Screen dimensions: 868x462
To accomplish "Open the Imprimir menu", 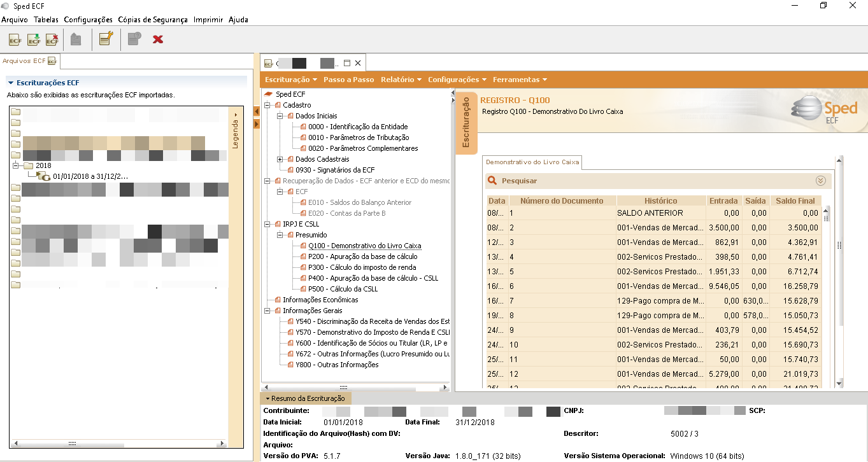I will pyautogui.click(x=208, y=20).
